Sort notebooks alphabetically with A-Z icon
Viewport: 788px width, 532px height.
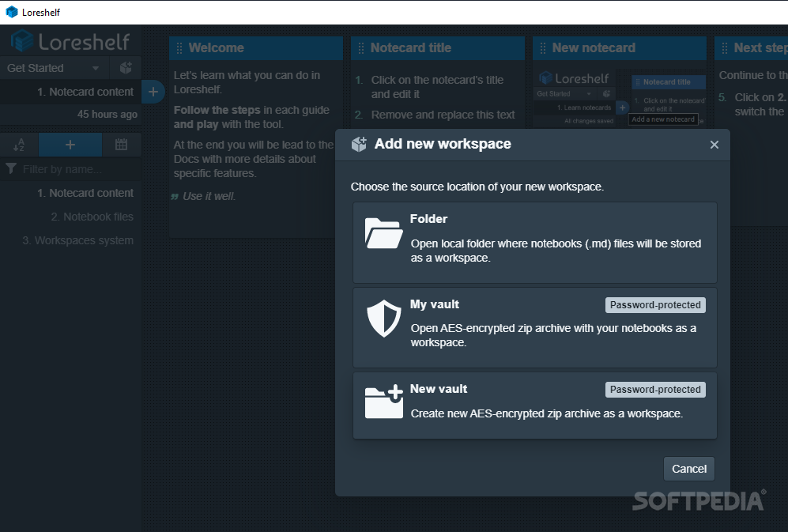pos(19,145)
